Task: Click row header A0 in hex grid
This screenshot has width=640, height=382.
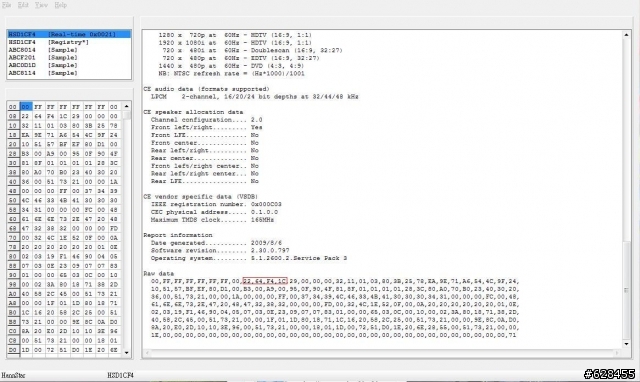Action: [13, 294]
